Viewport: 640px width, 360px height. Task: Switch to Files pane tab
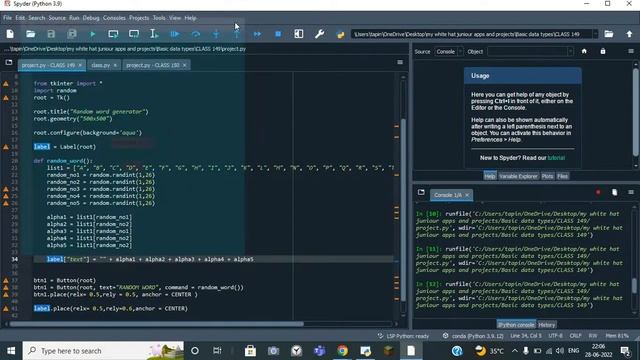pyautogui.click(x=562, y=176)
